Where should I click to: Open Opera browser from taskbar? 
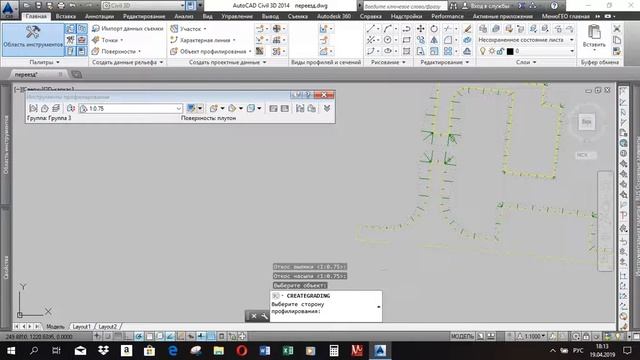point(242,351)
